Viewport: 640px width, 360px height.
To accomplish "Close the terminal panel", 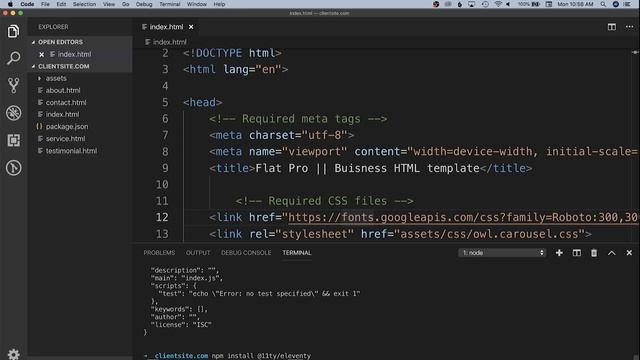I will coord(629,253).
